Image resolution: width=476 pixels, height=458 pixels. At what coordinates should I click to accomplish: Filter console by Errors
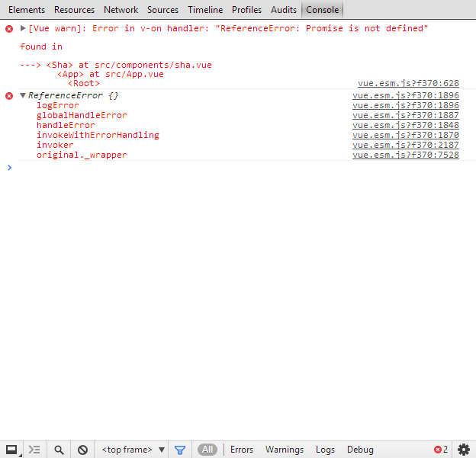pyautogui.click(x=242, y=450)
